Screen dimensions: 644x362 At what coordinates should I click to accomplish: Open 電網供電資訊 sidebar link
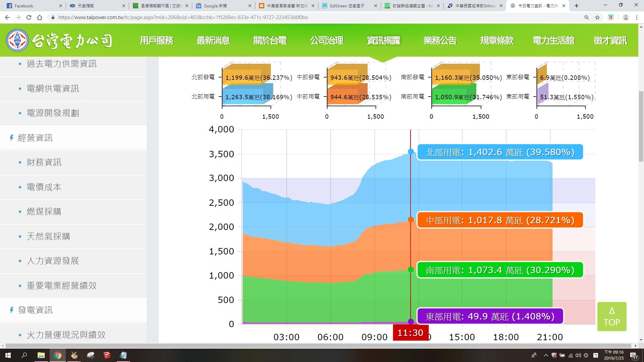53,88
